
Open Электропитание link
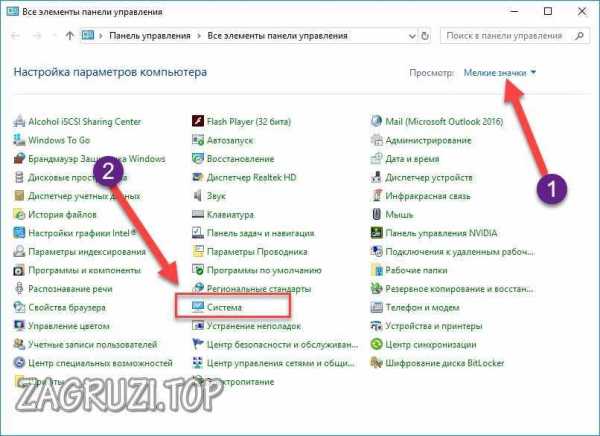pyautogui.click(x=241, y=382)
